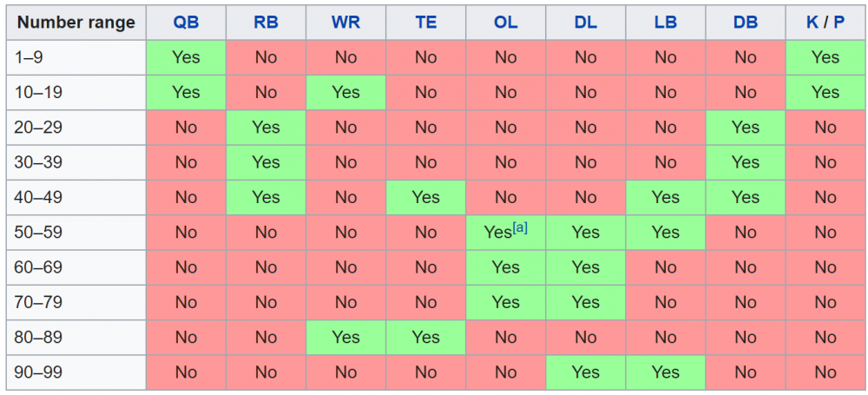
Task: Click the Yes cell for TE in 40–49 row
Action: pos(425,197)
